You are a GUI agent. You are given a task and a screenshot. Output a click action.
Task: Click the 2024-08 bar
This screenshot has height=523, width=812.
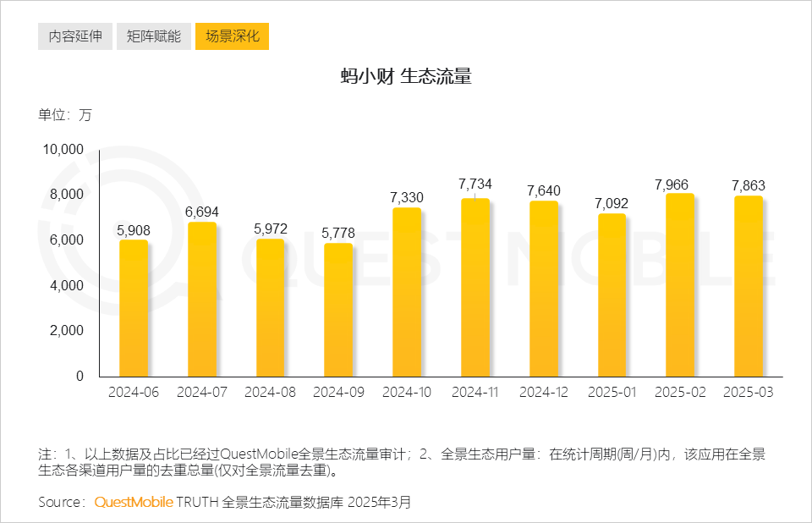point(271,308)
